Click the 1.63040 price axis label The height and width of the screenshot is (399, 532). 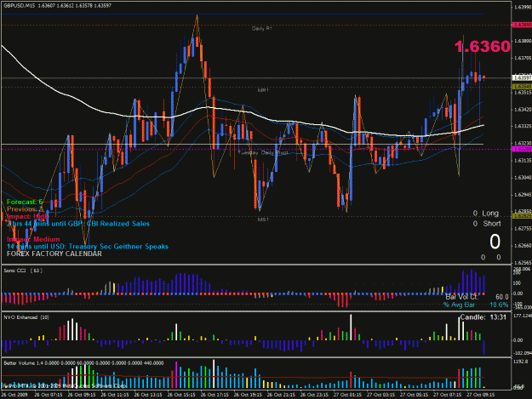523,178
